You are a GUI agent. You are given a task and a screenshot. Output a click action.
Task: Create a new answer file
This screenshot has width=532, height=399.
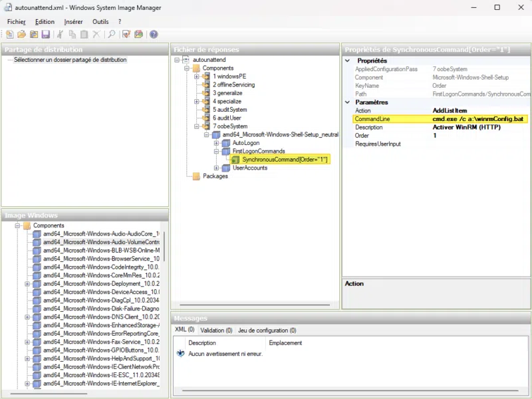click(x=11, y=34)
